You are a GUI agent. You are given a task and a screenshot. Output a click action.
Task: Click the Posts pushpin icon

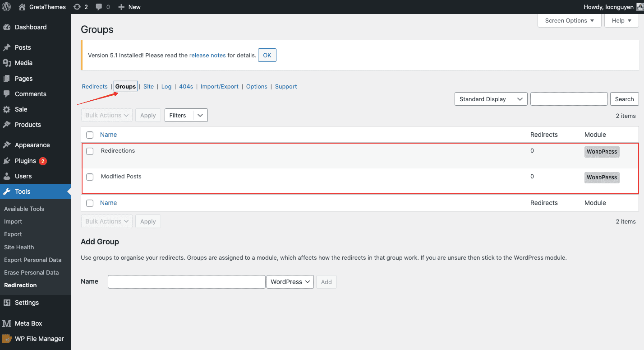click(7, 47)
